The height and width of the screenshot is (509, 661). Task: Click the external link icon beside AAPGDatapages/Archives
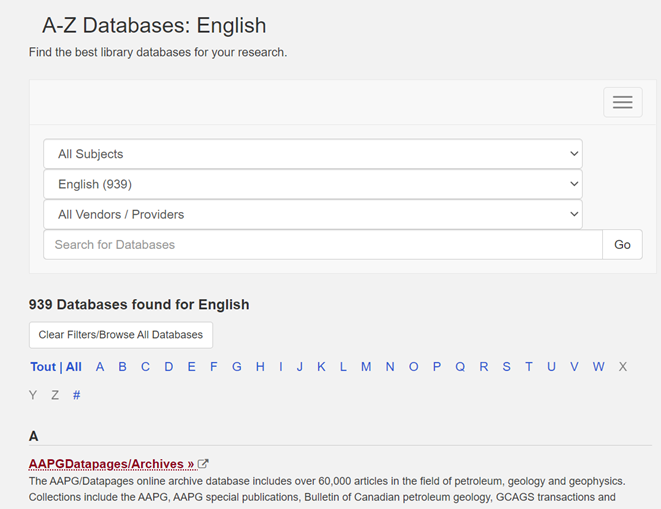click(203, 464)
